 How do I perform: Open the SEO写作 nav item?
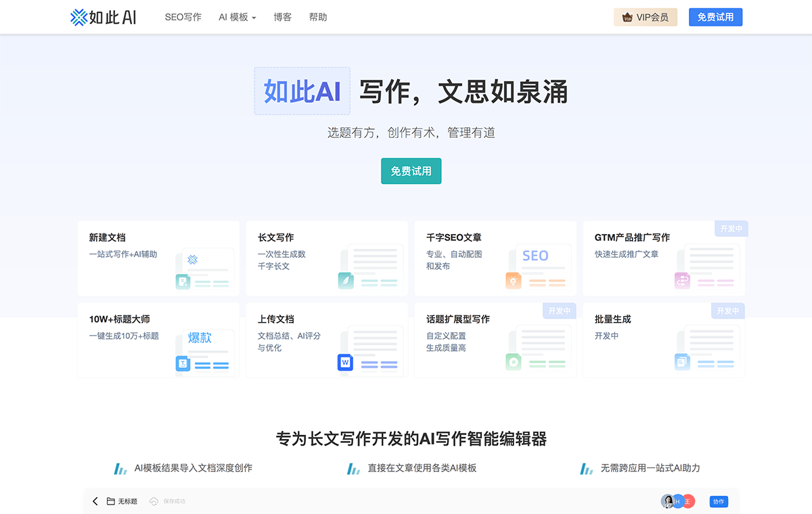(x=183, y=18)
